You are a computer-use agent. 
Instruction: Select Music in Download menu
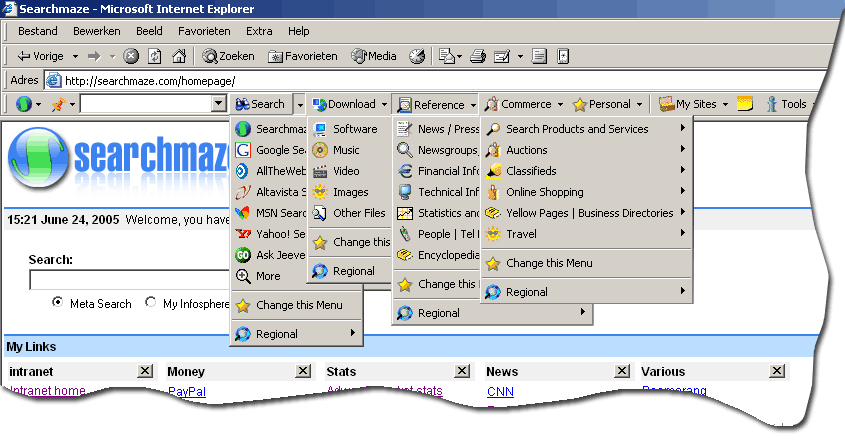[350, 150]
